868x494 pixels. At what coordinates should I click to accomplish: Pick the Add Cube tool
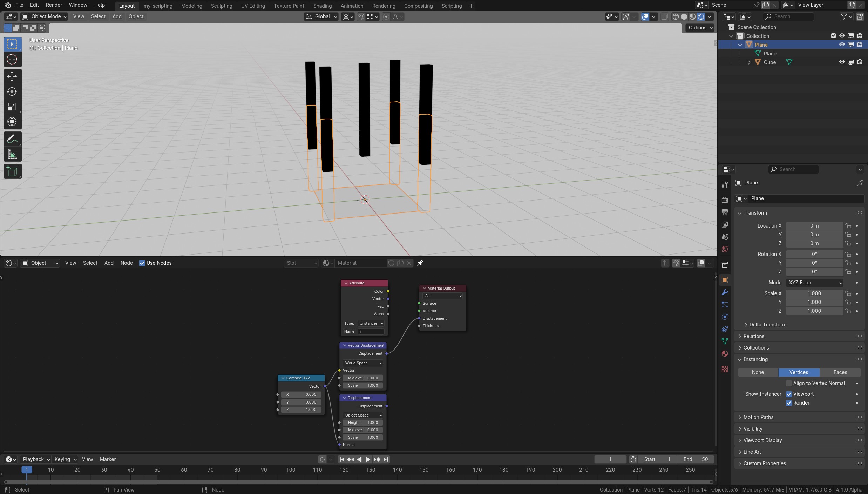point(12,171)
